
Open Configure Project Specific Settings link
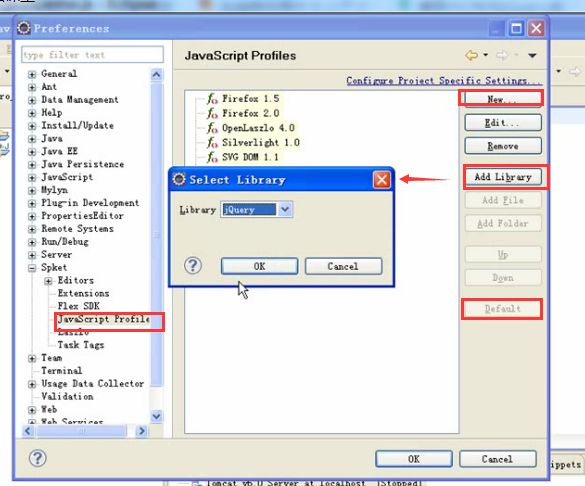pos(444,81)
